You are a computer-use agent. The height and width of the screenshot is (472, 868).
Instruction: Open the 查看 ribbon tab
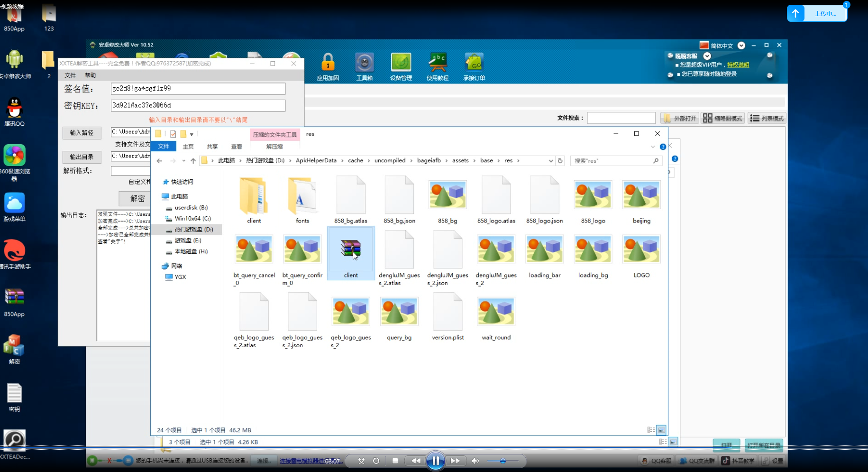[237, 147]
